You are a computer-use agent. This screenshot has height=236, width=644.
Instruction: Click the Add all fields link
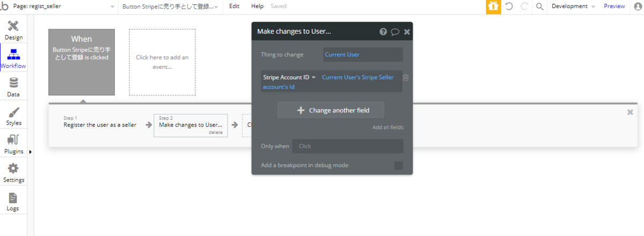(388, 127)
